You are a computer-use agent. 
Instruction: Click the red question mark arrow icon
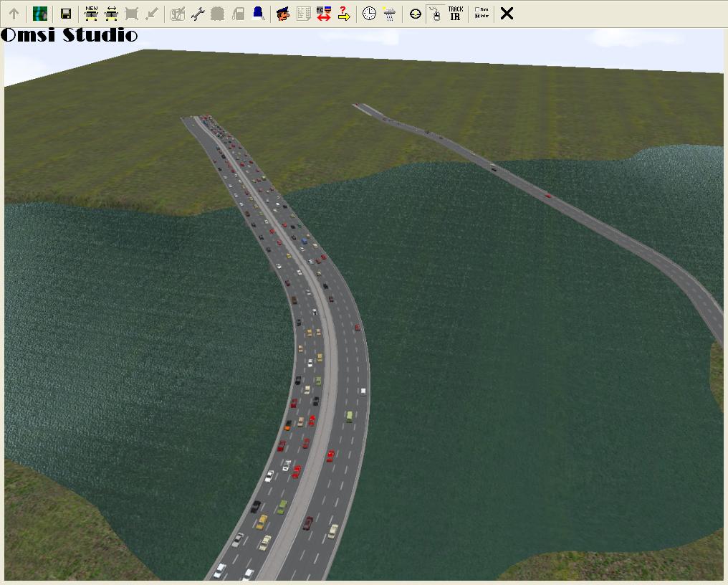(344, 14)
